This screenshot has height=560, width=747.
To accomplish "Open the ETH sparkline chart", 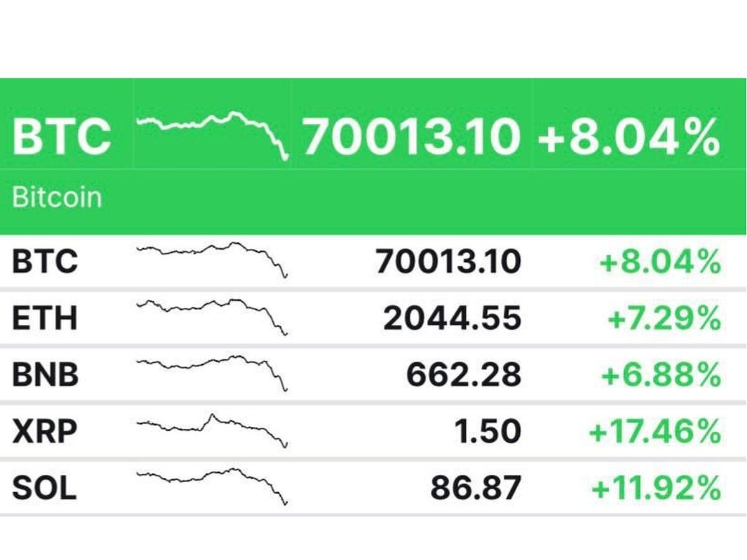I will [212, 314].
